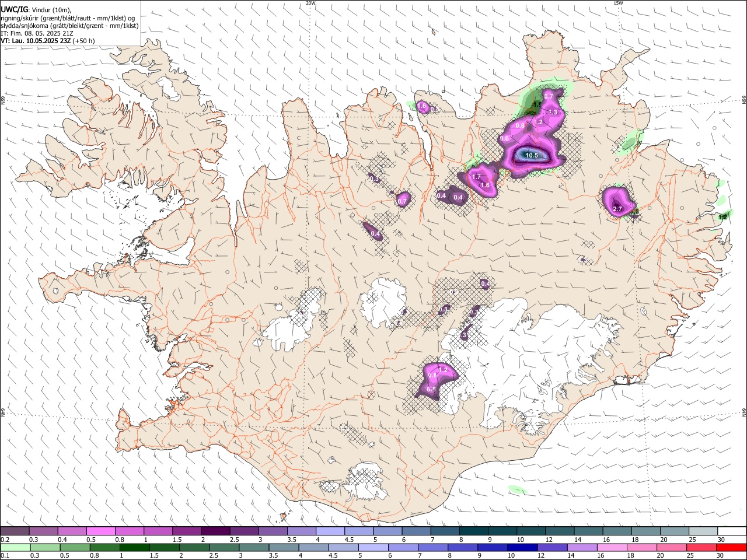Viewport: 747px width, 560px height.
Task: Select the dark mauve 0.2–0.3 snow scale swatch
Action: (15, 531)
